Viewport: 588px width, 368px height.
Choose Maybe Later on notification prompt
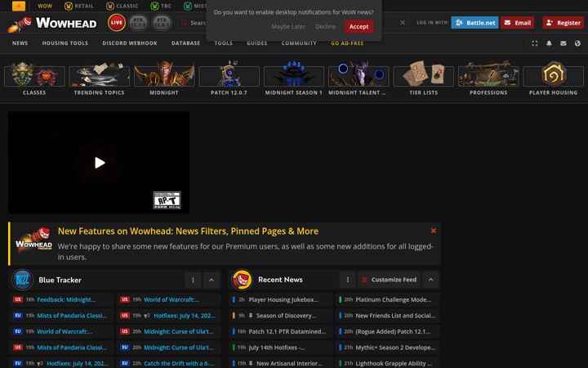click(x=288, y=27)
